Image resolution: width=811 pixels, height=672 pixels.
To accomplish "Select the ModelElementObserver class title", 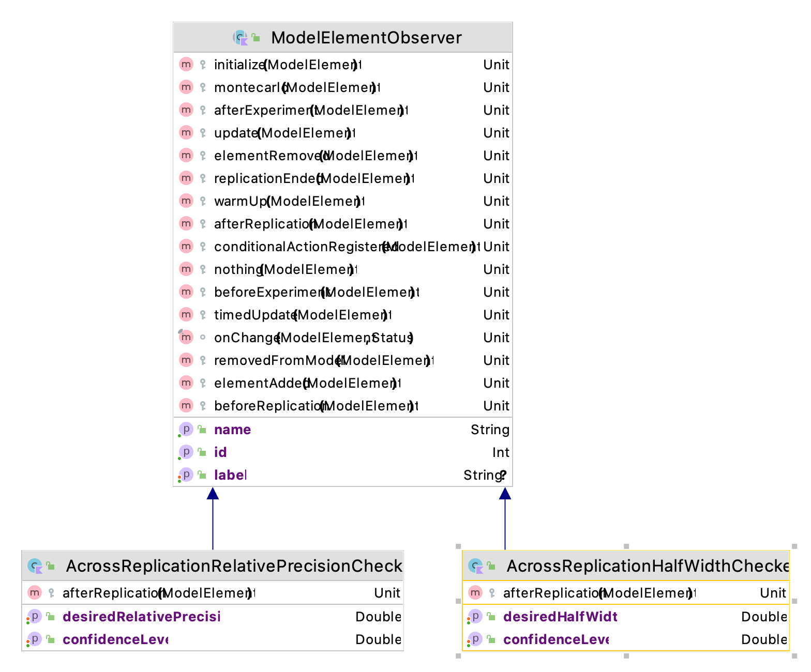I will pyautogui.click(x=366, y=38).
